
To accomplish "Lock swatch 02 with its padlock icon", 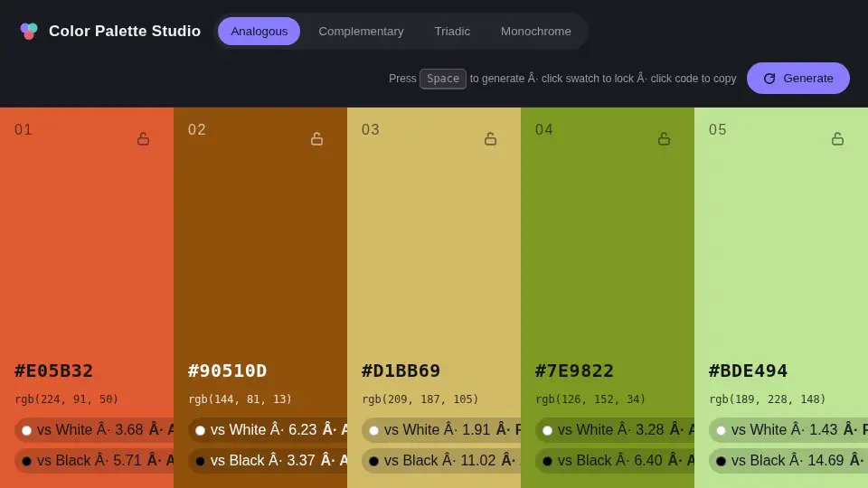I will pyautogui.click(x=316, y=138).
